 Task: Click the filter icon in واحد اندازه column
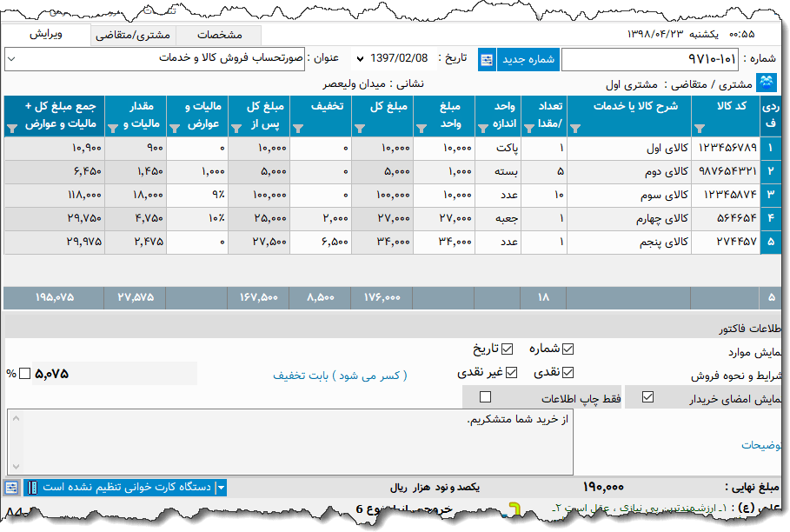click(482, 128)
